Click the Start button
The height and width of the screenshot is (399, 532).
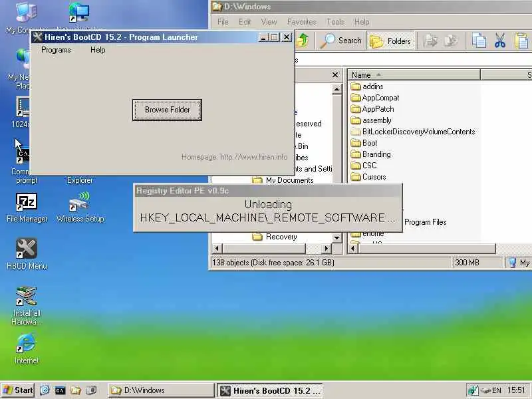pyautogui.click(x=18, y=390)
